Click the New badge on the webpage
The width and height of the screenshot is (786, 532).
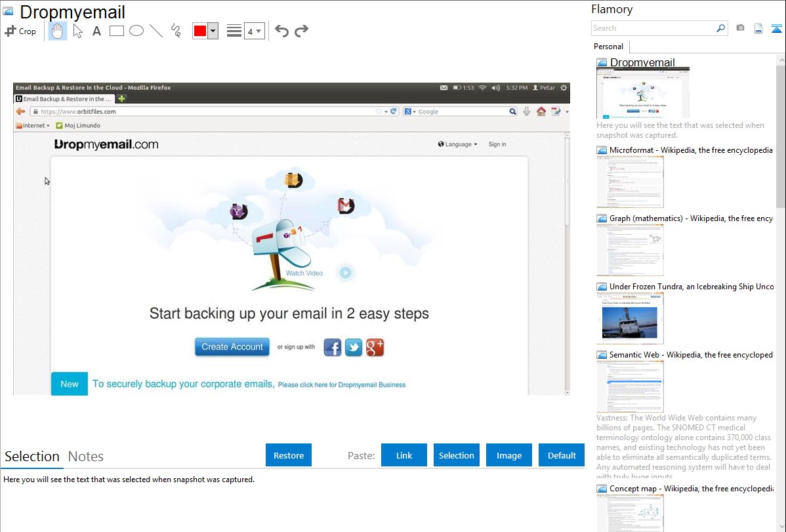coord(69,384)
